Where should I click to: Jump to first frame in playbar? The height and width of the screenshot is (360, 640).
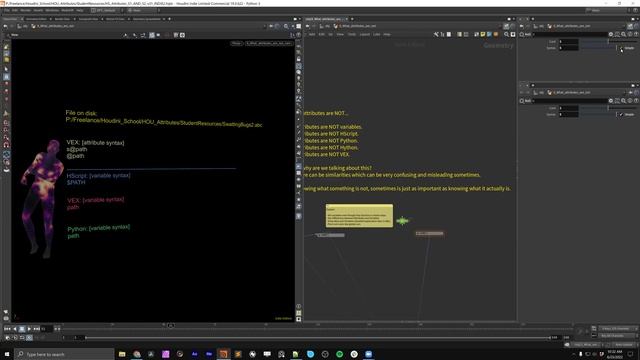pyautogui.click(x=7, y=329)
